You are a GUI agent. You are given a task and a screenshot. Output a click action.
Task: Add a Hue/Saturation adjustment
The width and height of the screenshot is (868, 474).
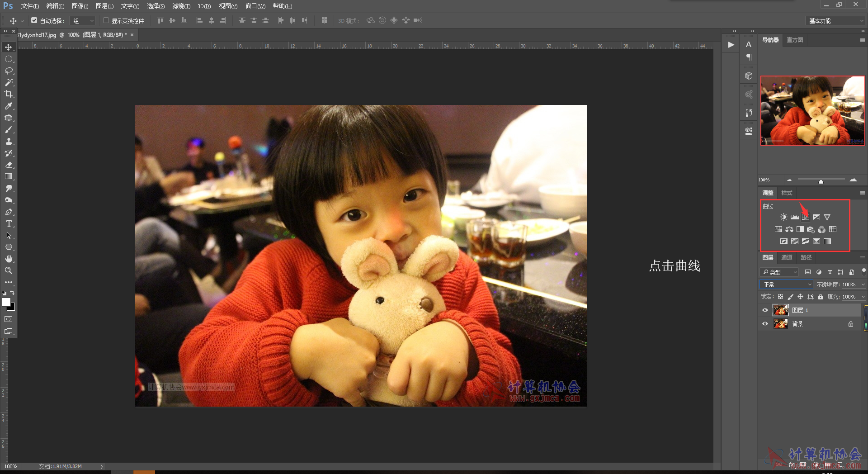(x=778, y=229)
